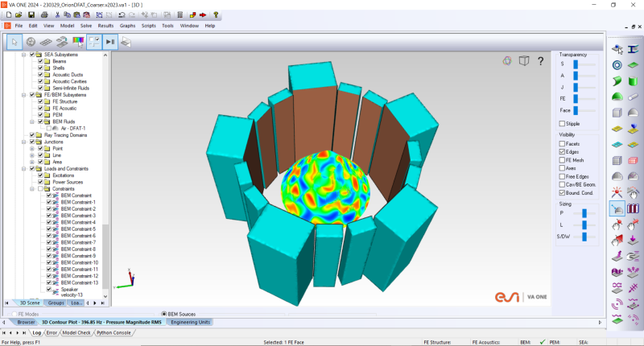The image size is (644, 346).
Task: Click the cube view icon in viewport
Action: click(x=524, y=60)
